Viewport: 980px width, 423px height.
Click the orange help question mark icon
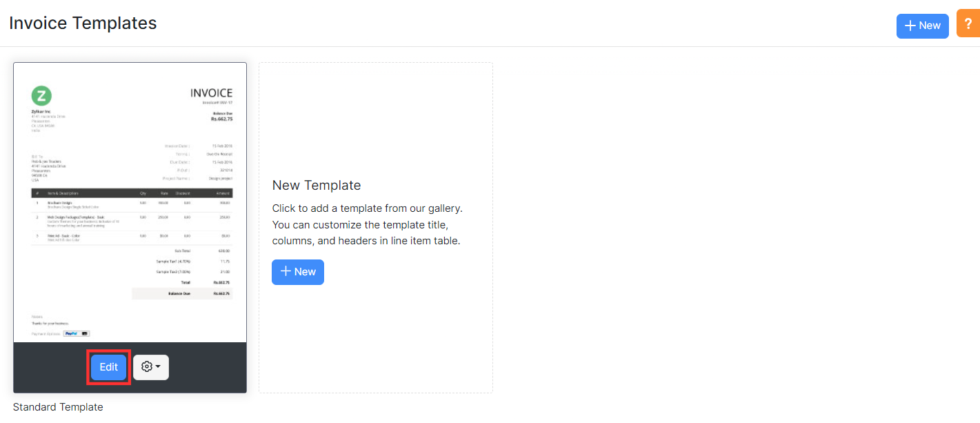pyautogui.click(x=968, y=24)
